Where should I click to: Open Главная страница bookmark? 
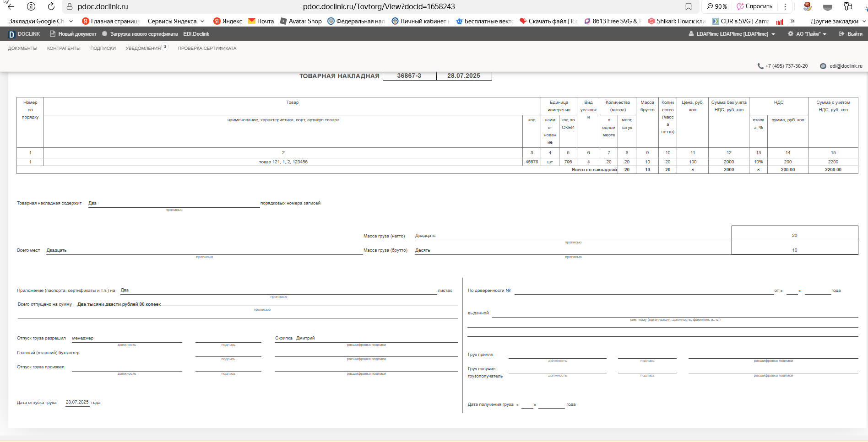pyautogui.click(x=110, y=21)
